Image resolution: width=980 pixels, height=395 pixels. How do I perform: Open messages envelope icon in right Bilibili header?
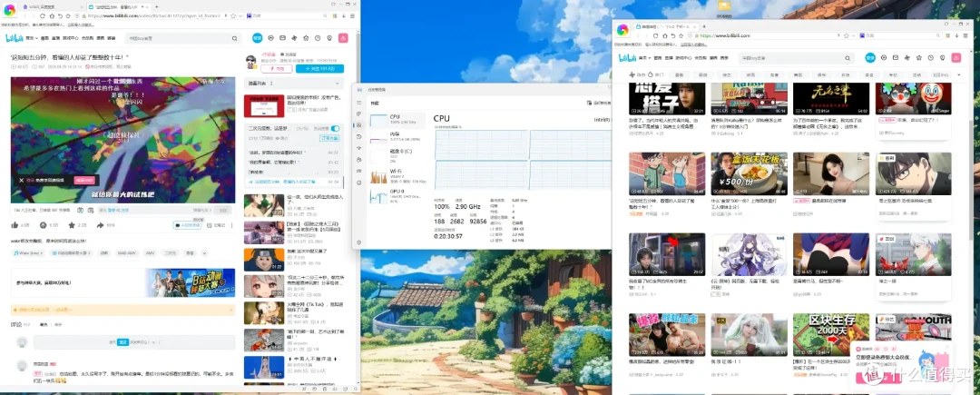click(x=896, y=57)
